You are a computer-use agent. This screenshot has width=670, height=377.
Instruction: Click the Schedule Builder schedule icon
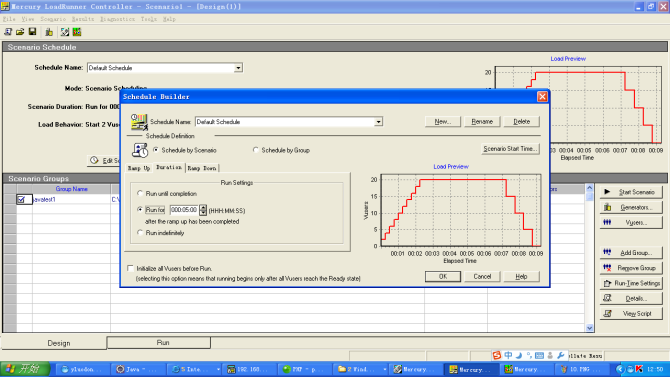tap(139, 122)
